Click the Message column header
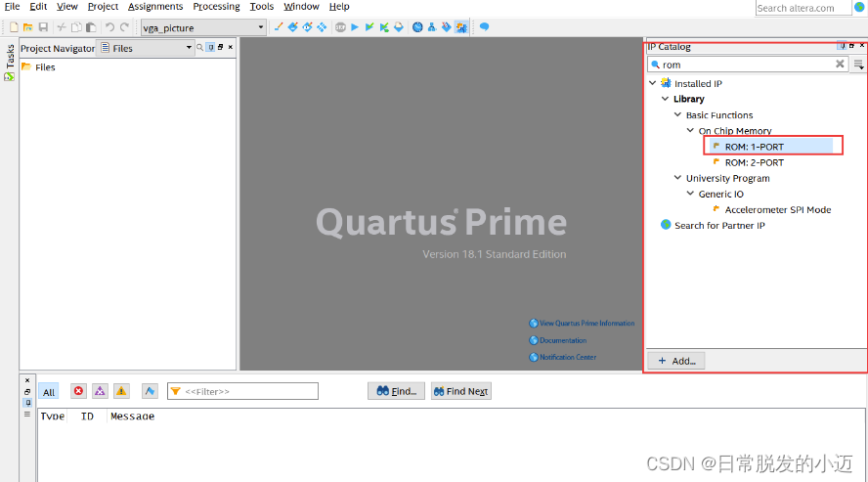868x482 pixels. 132,416
